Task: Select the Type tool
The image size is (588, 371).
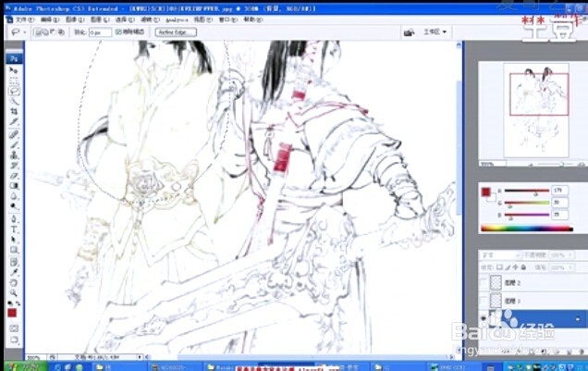Action: [14, 229]
